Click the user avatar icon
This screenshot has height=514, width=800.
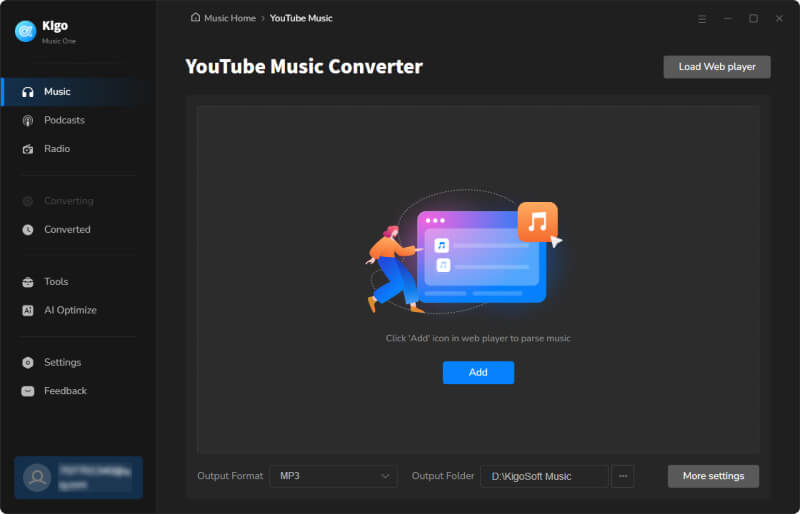tap(37, 478)
